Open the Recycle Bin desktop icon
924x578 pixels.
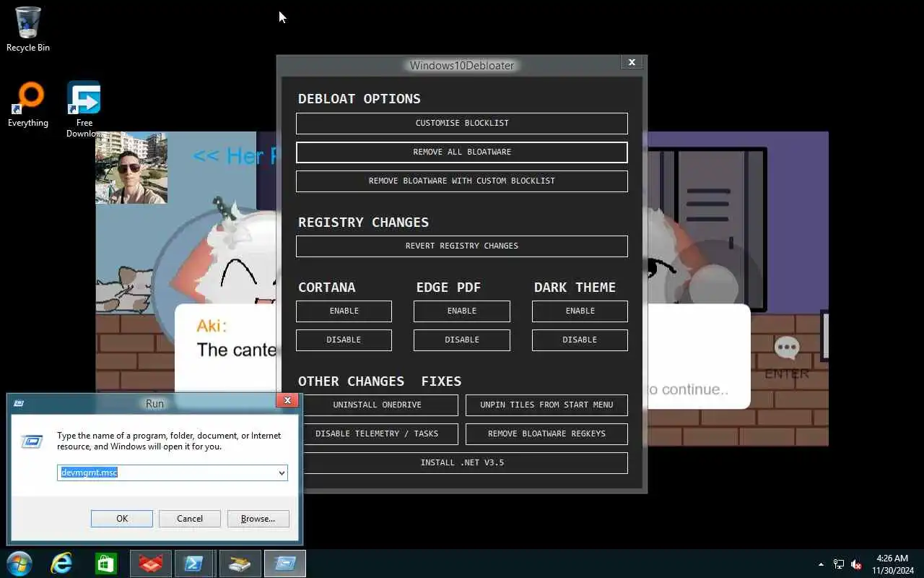pyautogui.click(x=28, y=30)
